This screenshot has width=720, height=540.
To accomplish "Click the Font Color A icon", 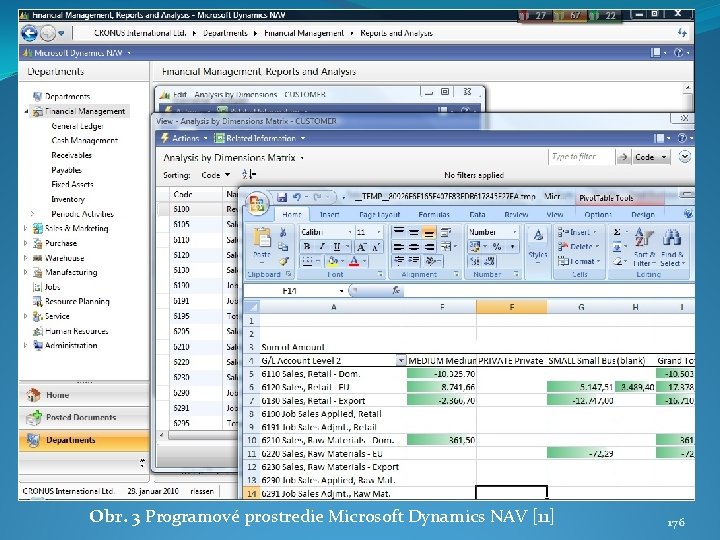I will click(x=354, y=262).
